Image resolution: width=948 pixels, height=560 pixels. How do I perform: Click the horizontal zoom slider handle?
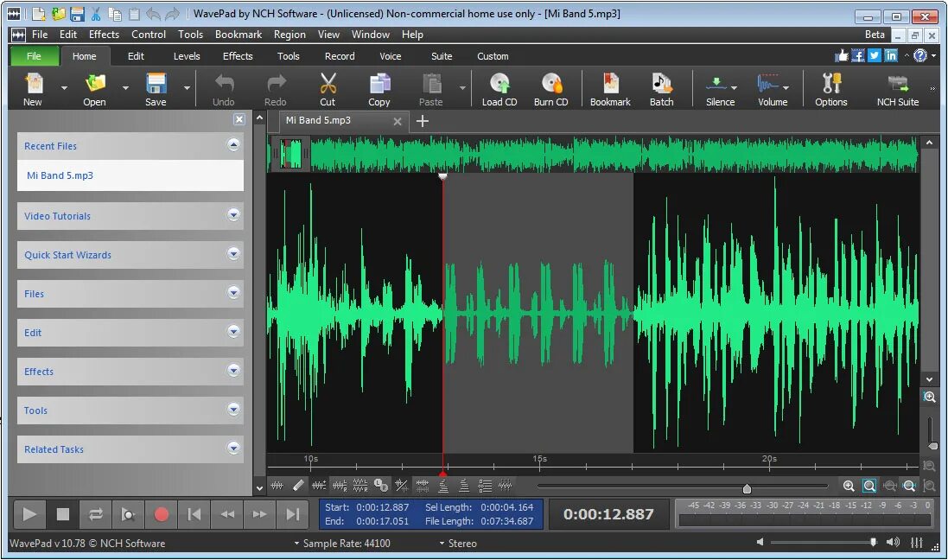point(747,488)
